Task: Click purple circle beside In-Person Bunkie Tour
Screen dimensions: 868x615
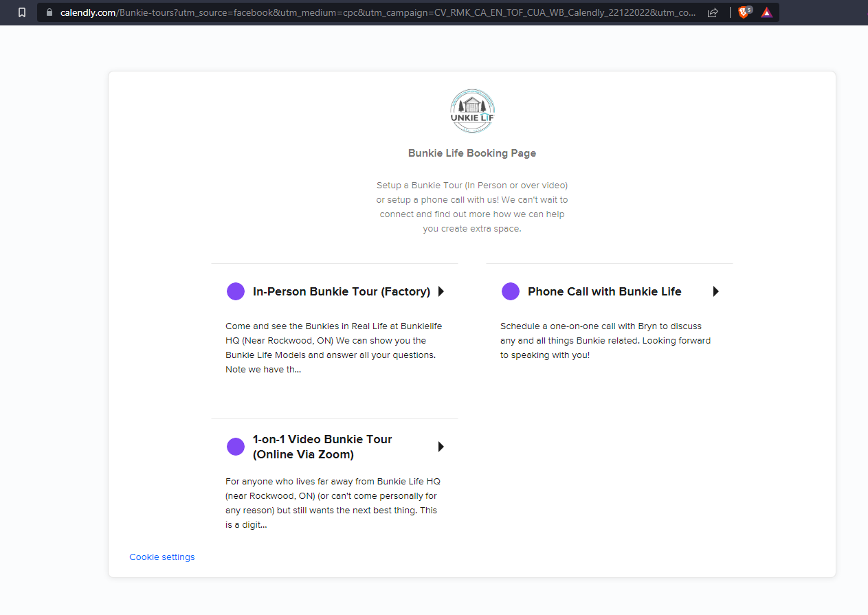Action: tap(236, 291)
